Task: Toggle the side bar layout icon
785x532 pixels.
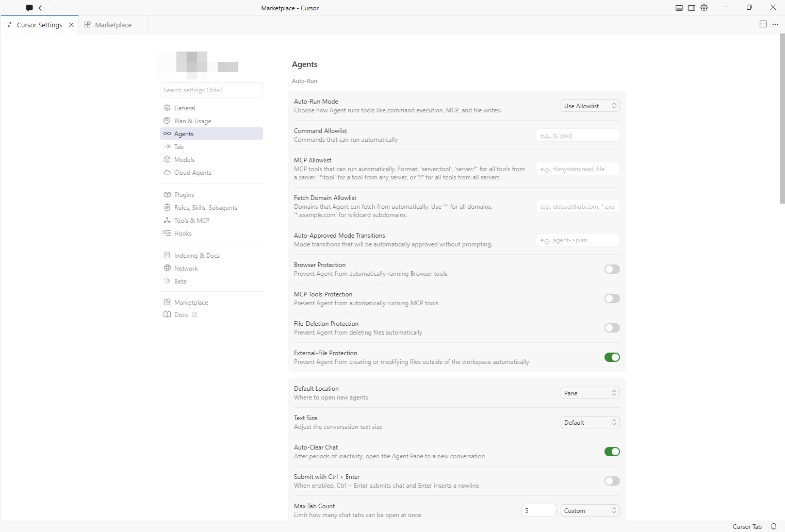Action: coord(692,8)
